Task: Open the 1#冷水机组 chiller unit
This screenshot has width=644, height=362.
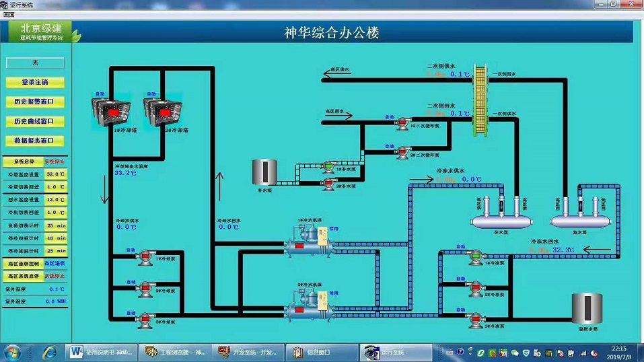Action: 307,242
